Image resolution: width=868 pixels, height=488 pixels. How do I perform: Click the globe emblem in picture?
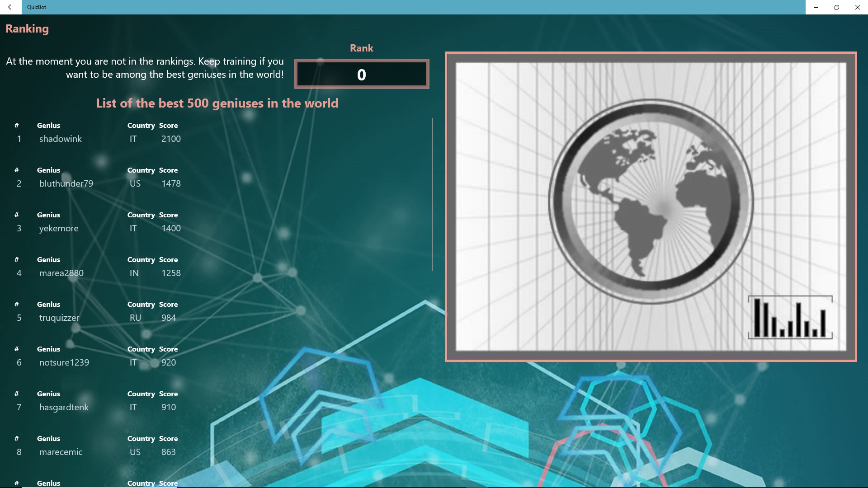(x=651, y=202)
